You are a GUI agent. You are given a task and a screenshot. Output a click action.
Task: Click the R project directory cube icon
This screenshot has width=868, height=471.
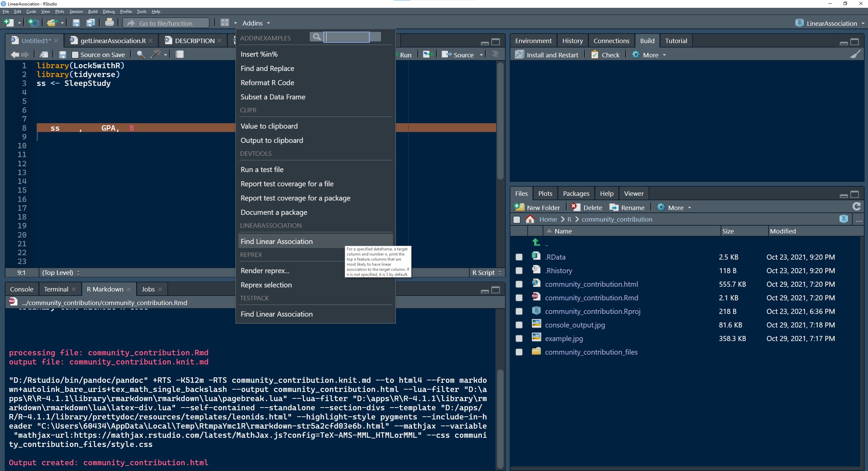pos(844,219)
